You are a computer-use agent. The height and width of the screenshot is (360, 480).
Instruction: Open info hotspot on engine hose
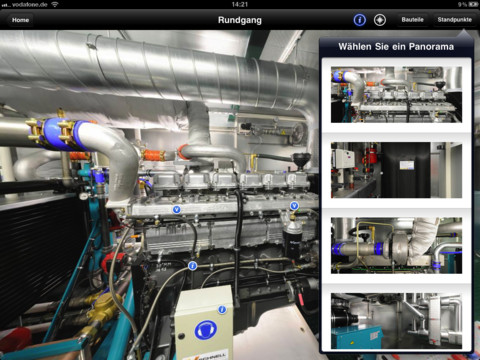coord(192,266)
